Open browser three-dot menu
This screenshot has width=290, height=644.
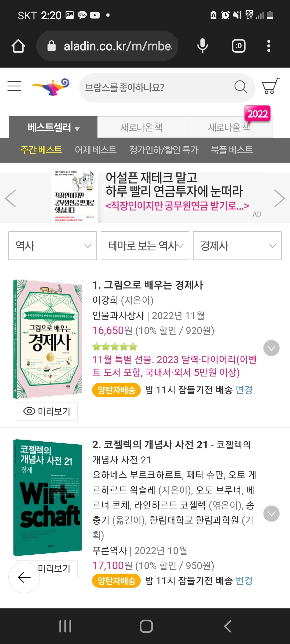pos(269,46)
